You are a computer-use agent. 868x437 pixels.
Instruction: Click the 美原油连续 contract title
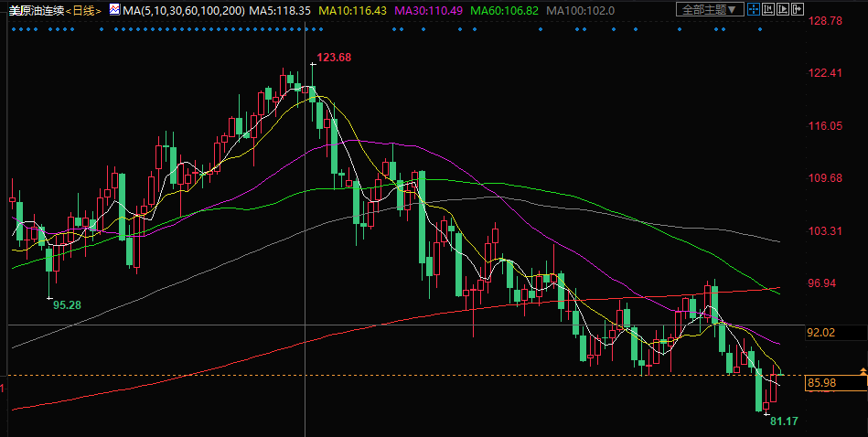(34, 10)
